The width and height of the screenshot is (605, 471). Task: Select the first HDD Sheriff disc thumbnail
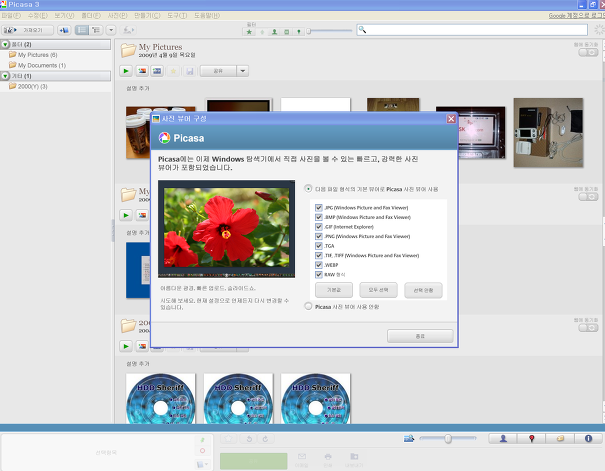tap(161, 398)
